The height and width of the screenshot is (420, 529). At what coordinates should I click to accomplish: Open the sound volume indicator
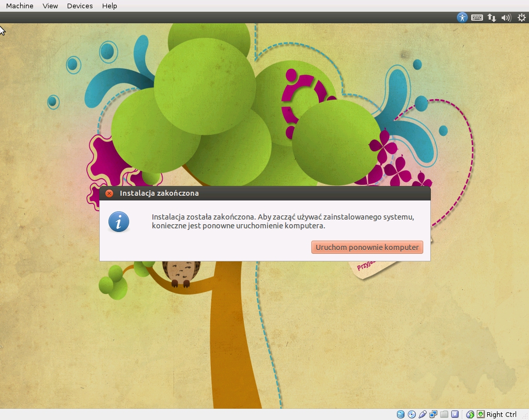(506, 18)
